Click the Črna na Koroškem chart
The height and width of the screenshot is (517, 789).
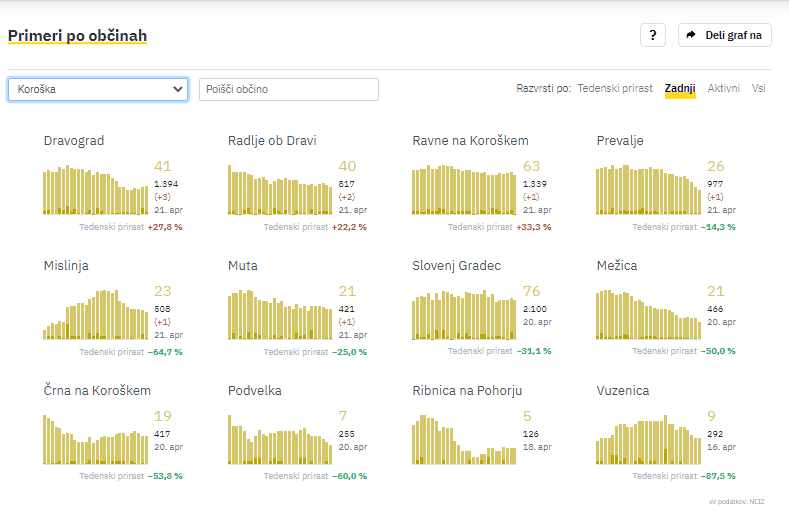pos(96,439)
